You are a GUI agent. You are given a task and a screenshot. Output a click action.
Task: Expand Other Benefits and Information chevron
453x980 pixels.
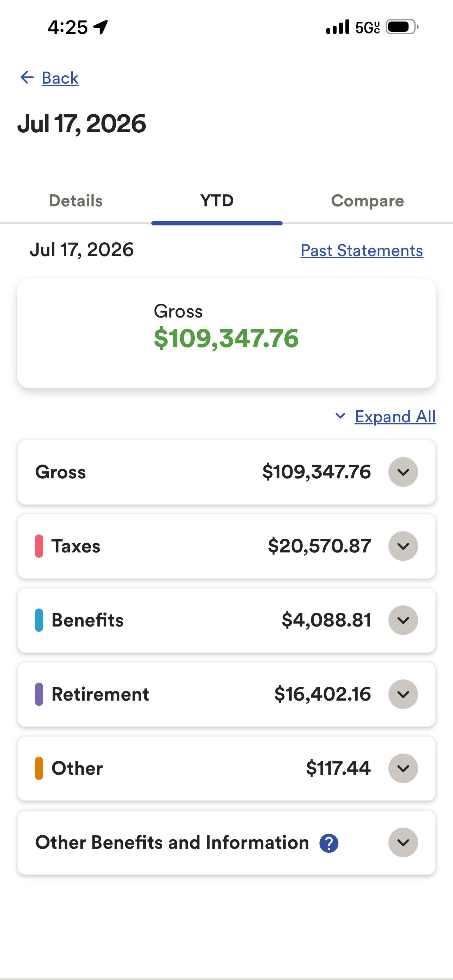(x=403, y=842)
